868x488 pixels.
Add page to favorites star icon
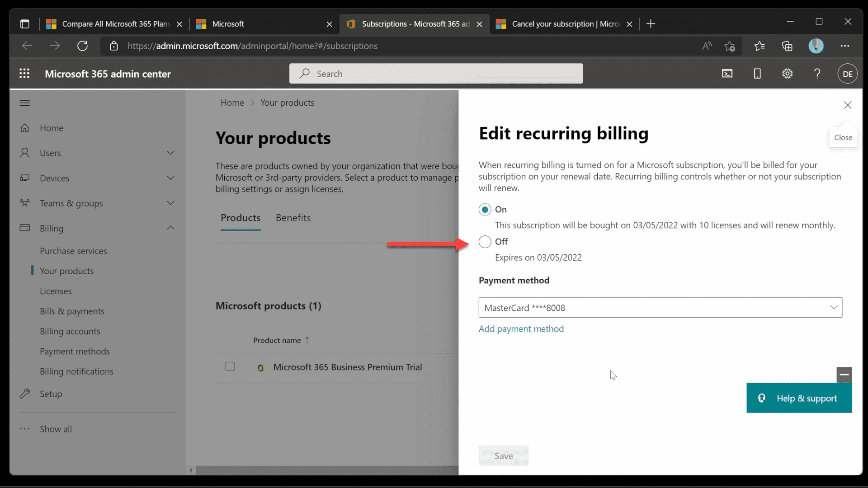click(x=729, y=46)
